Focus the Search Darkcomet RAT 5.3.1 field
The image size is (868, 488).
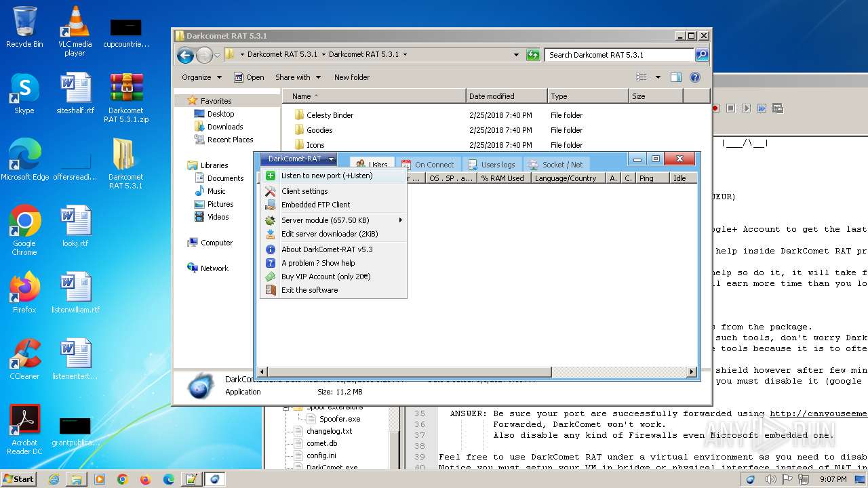(x=619, y=55)
